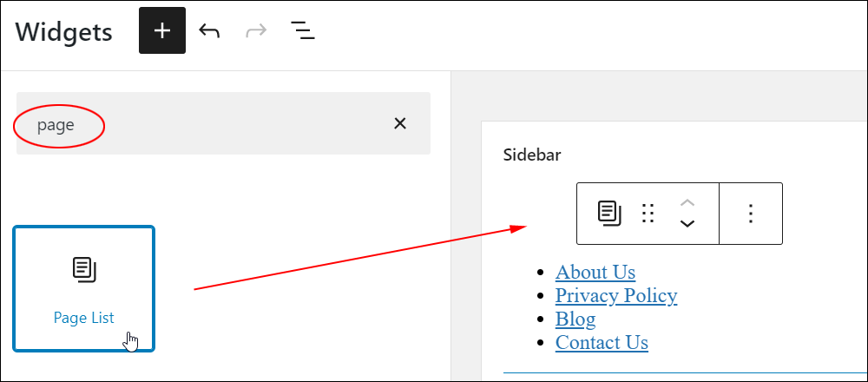Move the block up with chevron
The height and width of the screenshot is (382, 868).
[x=687, y=202]
